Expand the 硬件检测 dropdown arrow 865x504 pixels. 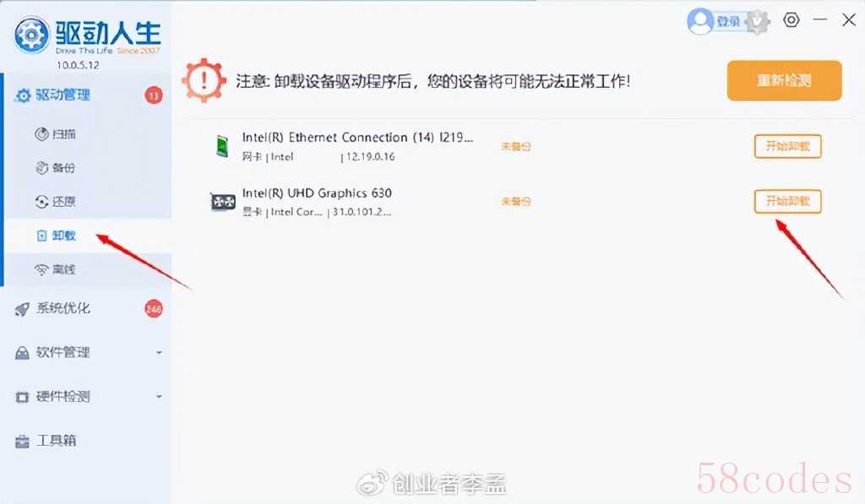(159, 397)
